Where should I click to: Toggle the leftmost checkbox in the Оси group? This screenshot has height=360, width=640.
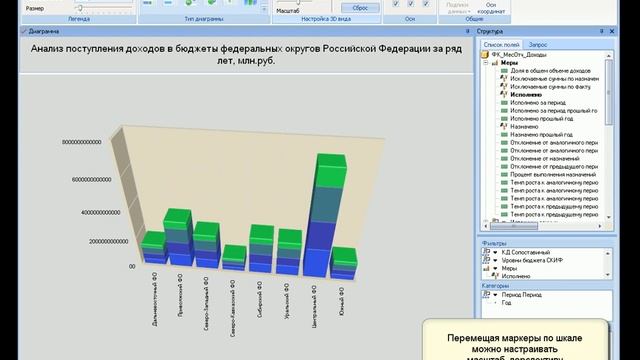pos(396,4)
